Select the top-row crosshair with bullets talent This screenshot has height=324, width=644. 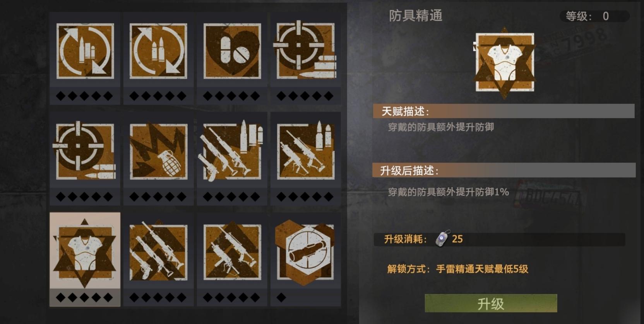click(x=305, y=50)
